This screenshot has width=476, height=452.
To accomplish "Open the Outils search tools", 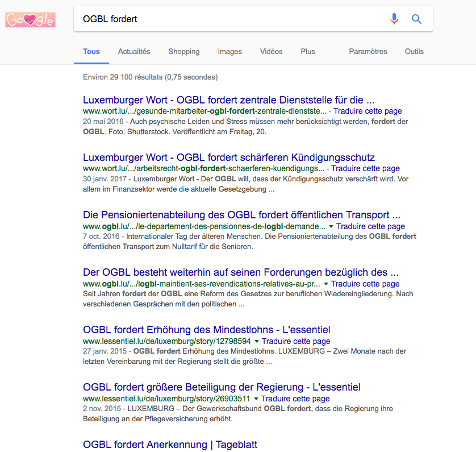I will coord(414,52).
